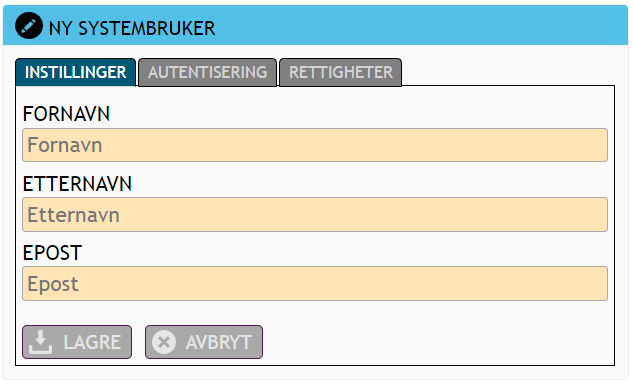Click the empty area right of AVBRYT
The width and height of the screenshot is (633, 386).
click(438, 342)
